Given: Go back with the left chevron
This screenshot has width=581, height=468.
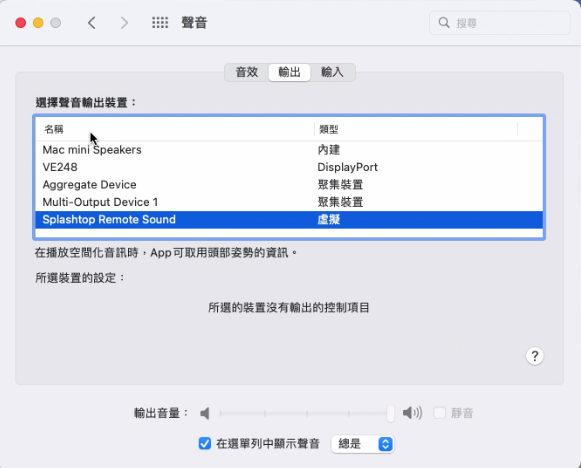Looking at the screenshot, I should (92, 23).
